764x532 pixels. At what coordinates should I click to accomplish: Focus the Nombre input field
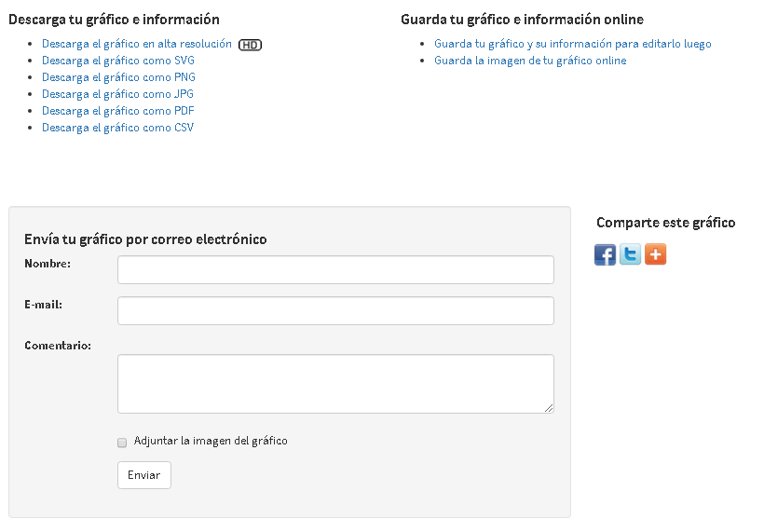(x=335, y=269)
